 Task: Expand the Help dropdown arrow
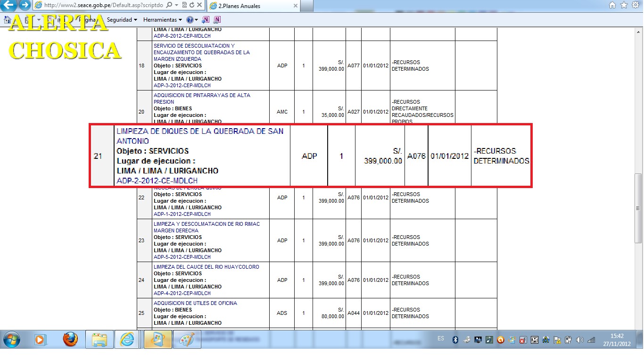[196, 20]
